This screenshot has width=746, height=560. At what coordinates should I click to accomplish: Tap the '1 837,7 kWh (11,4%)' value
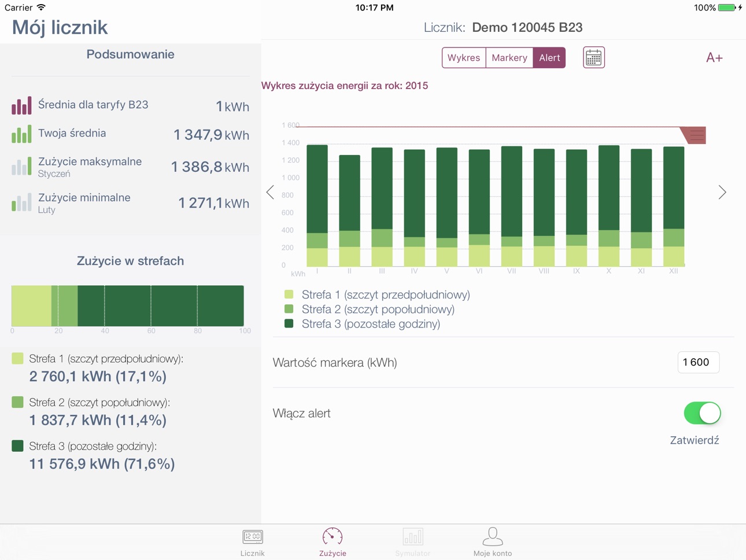click(x=98, y=420)
